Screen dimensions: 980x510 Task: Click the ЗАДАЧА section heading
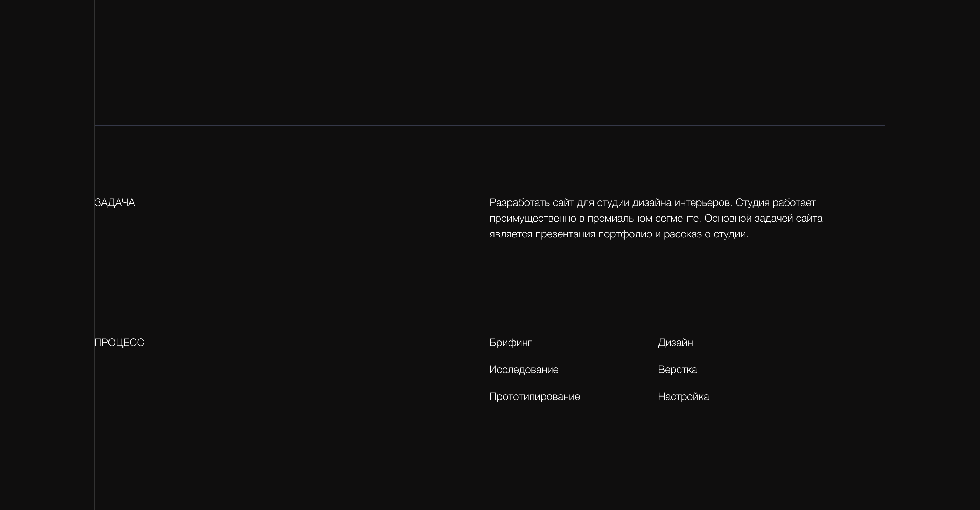(114, 202)
